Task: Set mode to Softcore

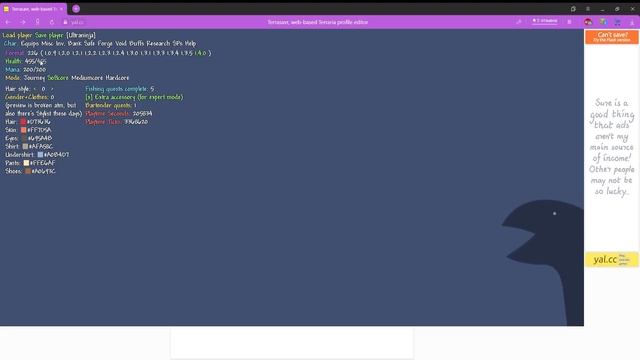Action: coord(58,78)
